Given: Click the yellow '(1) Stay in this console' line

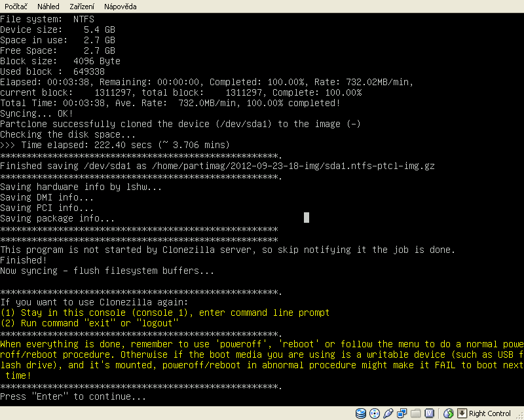Looking at the screenshot, I should [x=165, y=313].
